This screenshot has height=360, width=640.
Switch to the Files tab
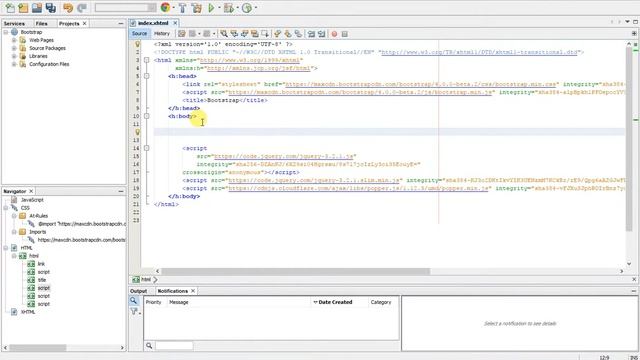[42, 23]
